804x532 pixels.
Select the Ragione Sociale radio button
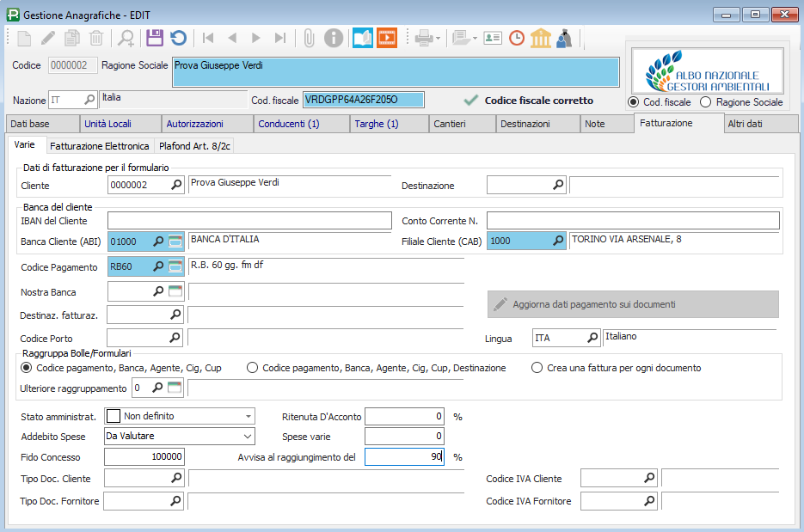pyautogui.click(x=706, y=102)
